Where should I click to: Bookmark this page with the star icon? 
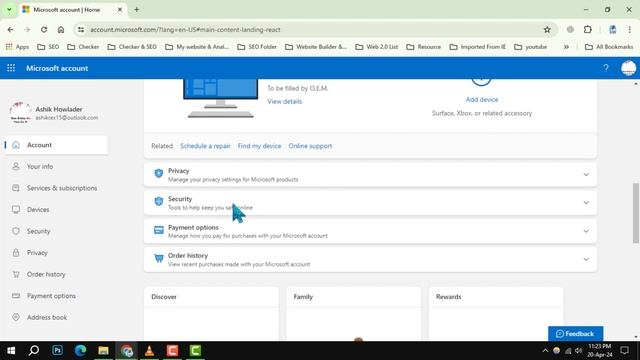(547, 29)
